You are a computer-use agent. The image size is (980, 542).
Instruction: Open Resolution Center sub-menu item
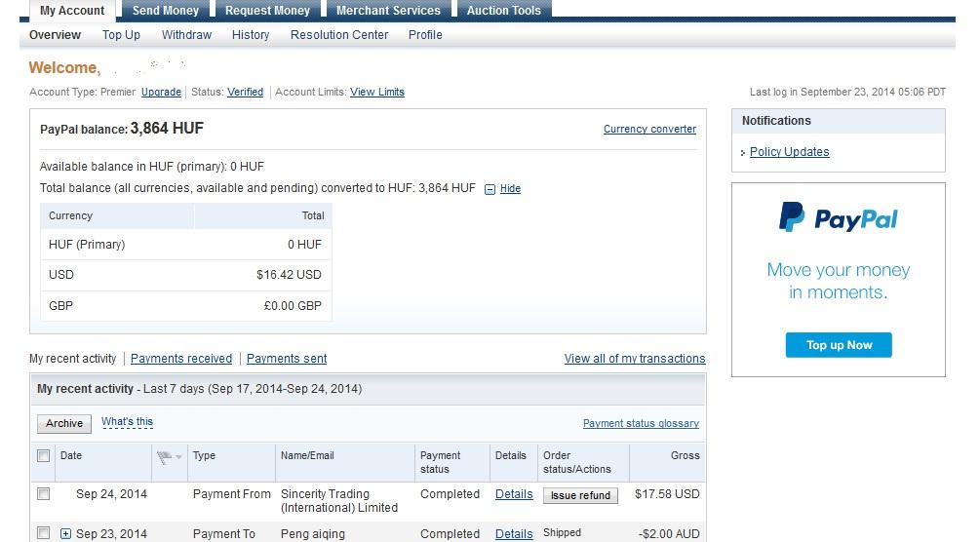point(339,35)
